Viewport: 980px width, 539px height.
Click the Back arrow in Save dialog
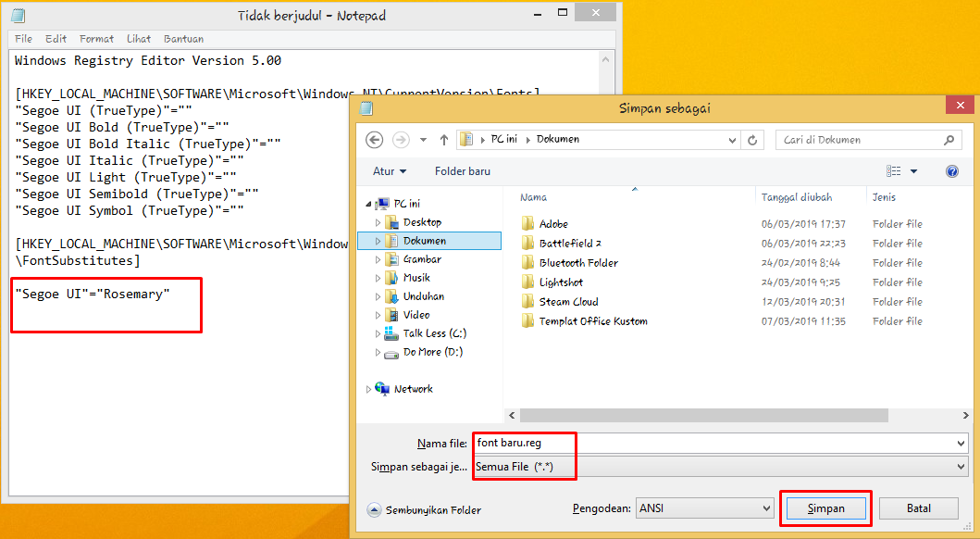375,140
